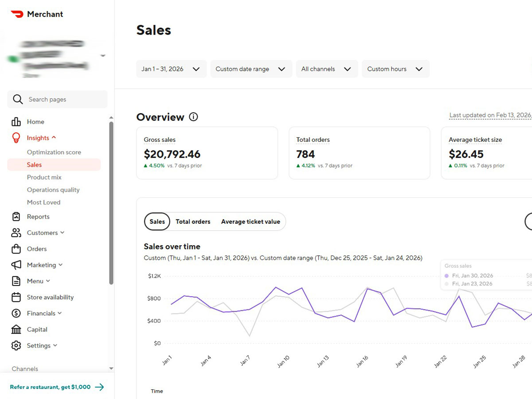Switch to the Total orders tab

pos(193,221)
